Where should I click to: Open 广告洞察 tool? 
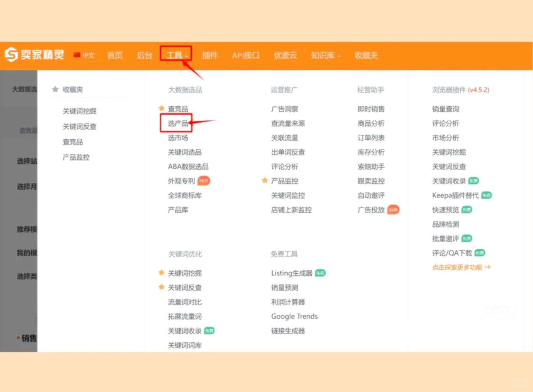coord(285,109)
